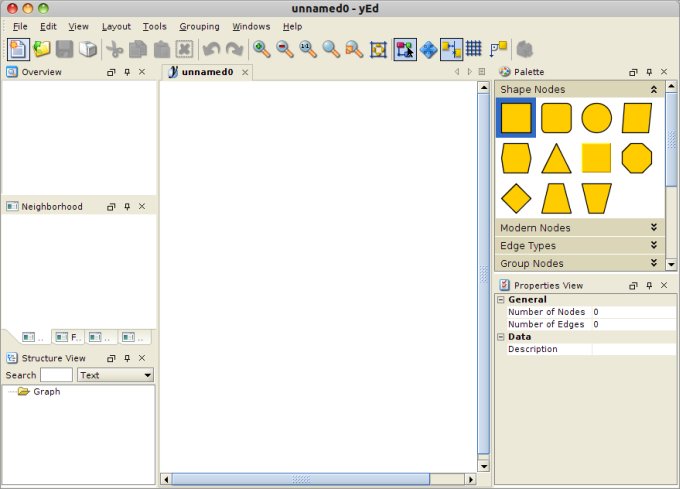Select the ellipse shape node in Palette

(596, 118)
